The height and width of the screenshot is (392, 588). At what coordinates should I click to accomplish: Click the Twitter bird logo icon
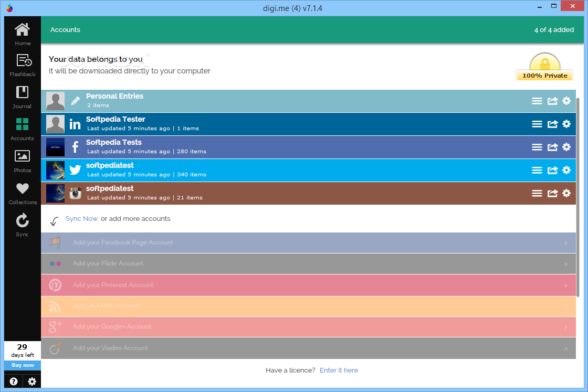pyautogui.click(x=75, y=170)
